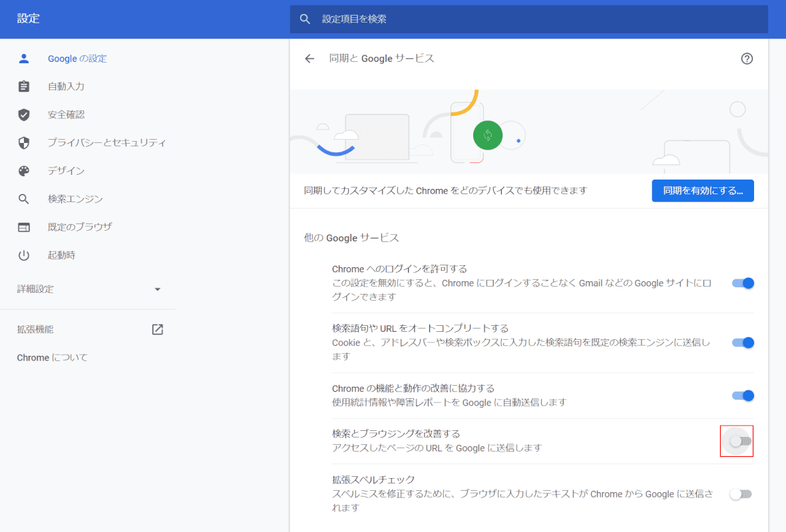Enable 拡張スペルチェック switch
786x532 pixels.
pyautogui.click(x=740, y=494)
